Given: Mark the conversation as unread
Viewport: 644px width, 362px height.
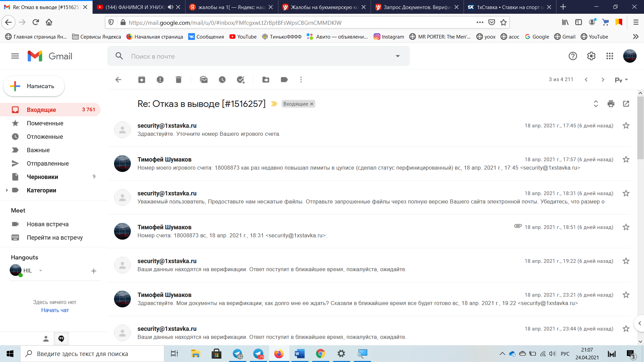Looking at the screenshot, I should click(204, 80).
